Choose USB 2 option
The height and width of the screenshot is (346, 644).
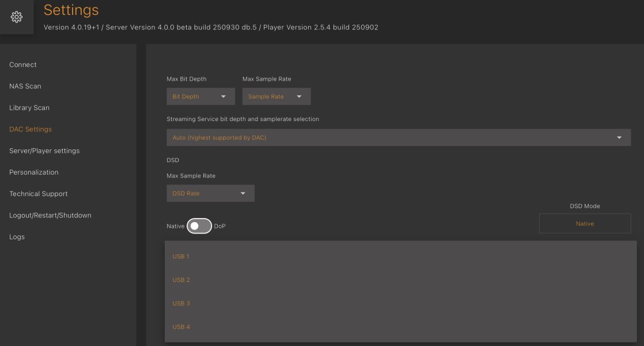pos(181,280)
